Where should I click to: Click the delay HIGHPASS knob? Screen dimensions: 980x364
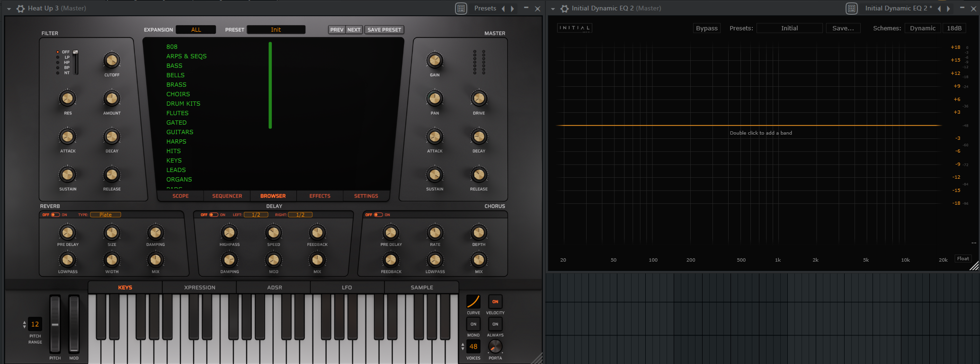coord(229,232)
